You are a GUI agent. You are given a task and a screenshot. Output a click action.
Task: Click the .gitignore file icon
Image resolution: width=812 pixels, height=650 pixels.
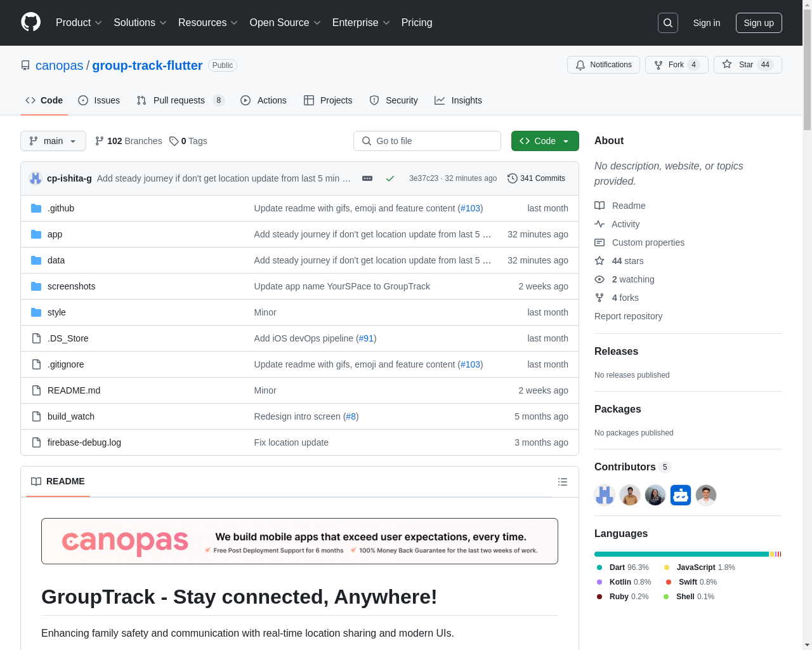(x=36, y=364)
